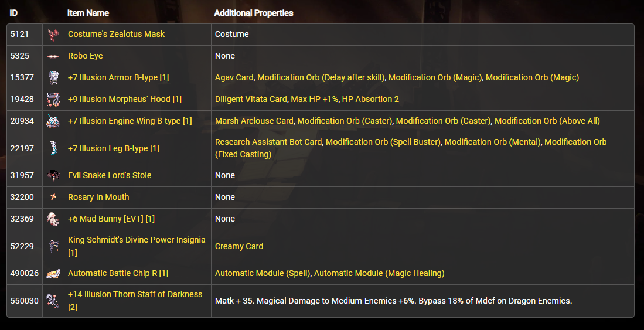Click the Illusion Armor B-type icon

tap(53, 78)
